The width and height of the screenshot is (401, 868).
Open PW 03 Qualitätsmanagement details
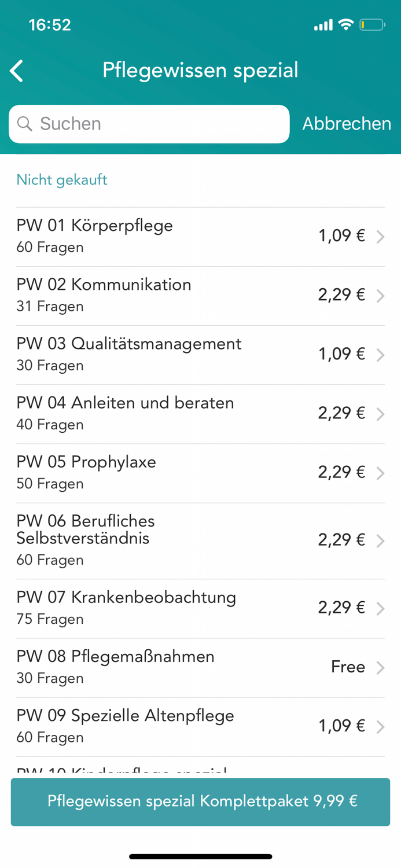[174, 354]
